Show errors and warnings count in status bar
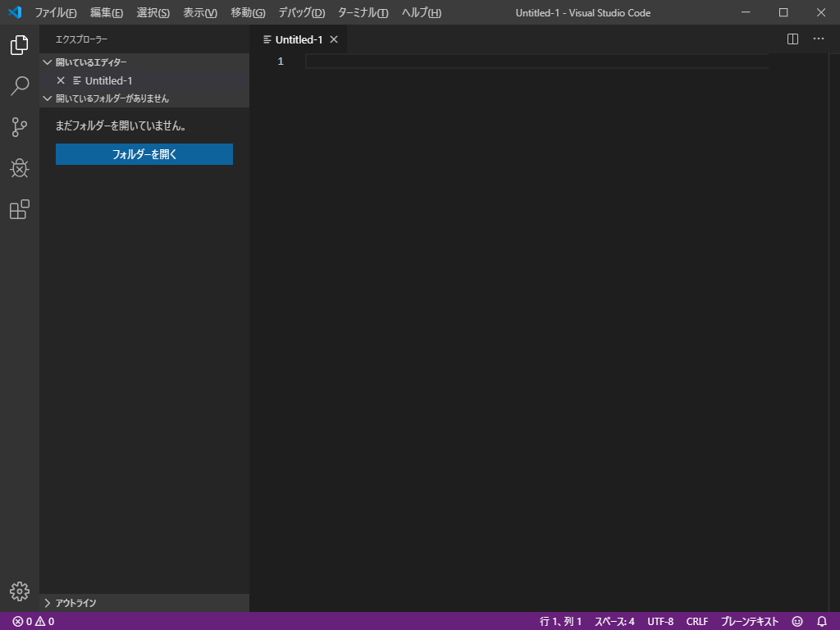The height and width of the screenshot is (630, 840). coord(33,622)
